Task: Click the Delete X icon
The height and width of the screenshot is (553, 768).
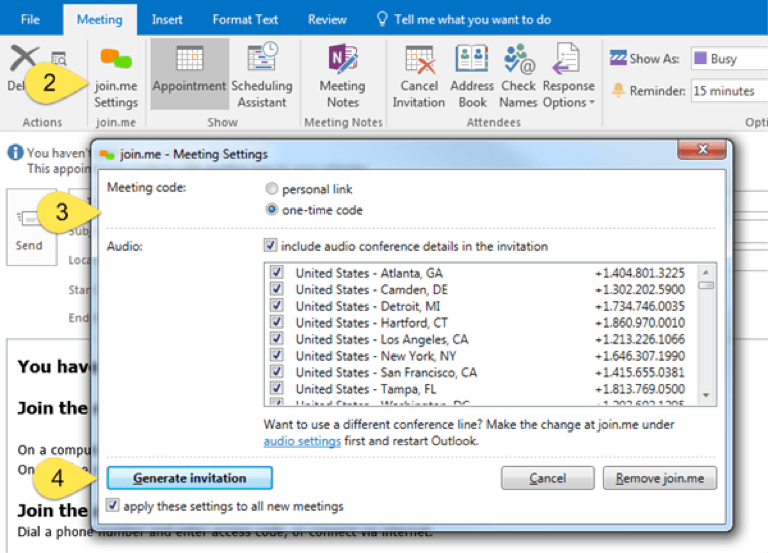Action: (24, 58)
